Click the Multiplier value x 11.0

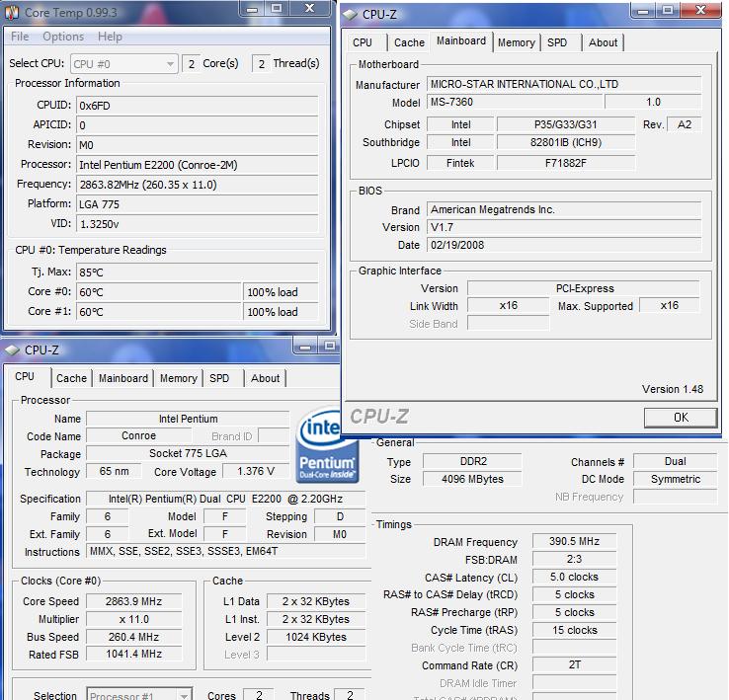(134, 619)
